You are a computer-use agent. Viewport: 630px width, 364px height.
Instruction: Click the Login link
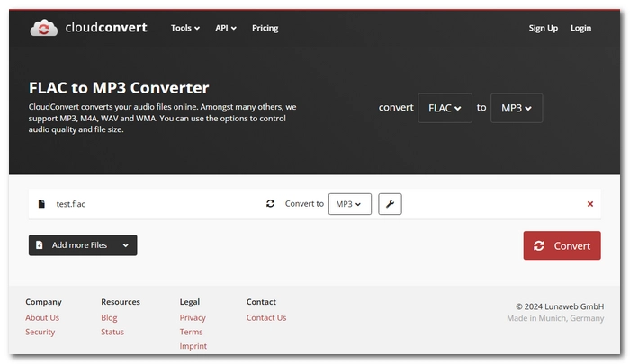(580, 28)
